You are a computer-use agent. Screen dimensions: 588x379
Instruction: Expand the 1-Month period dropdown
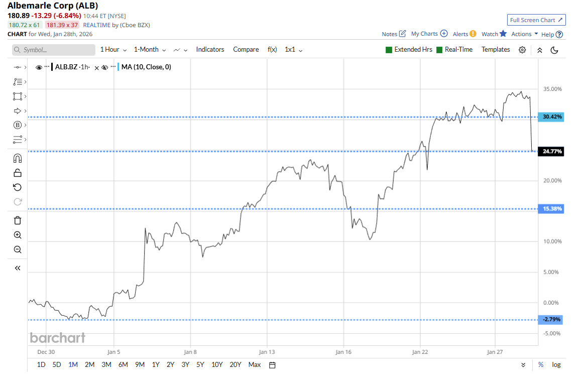pos(150,50)
